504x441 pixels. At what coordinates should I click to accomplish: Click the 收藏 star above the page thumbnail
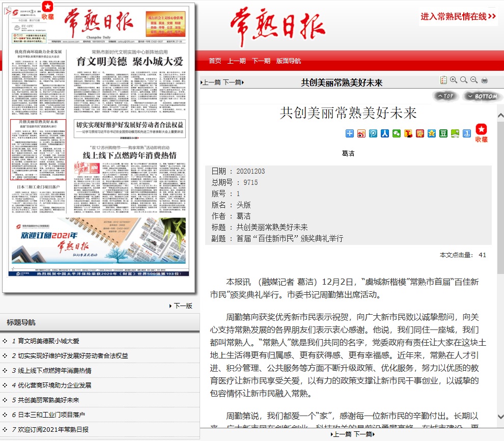pos(47,10)
